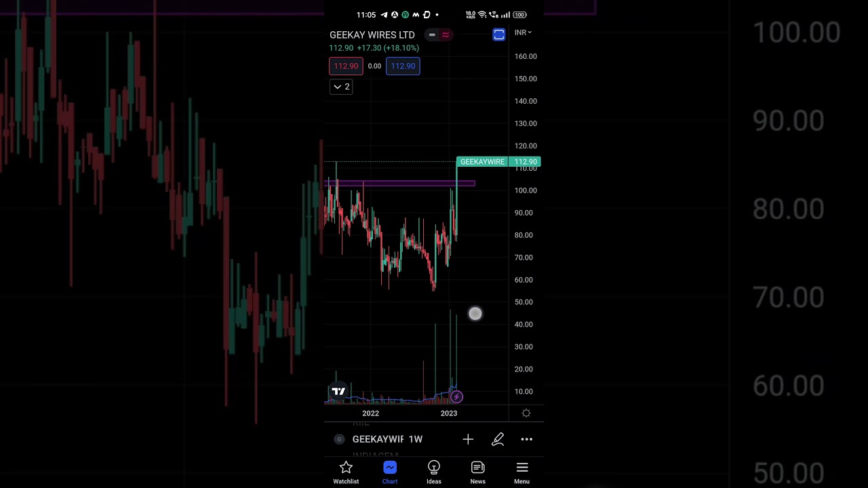
Task: Tap the 160.00 price axis value
Action: 526,56
